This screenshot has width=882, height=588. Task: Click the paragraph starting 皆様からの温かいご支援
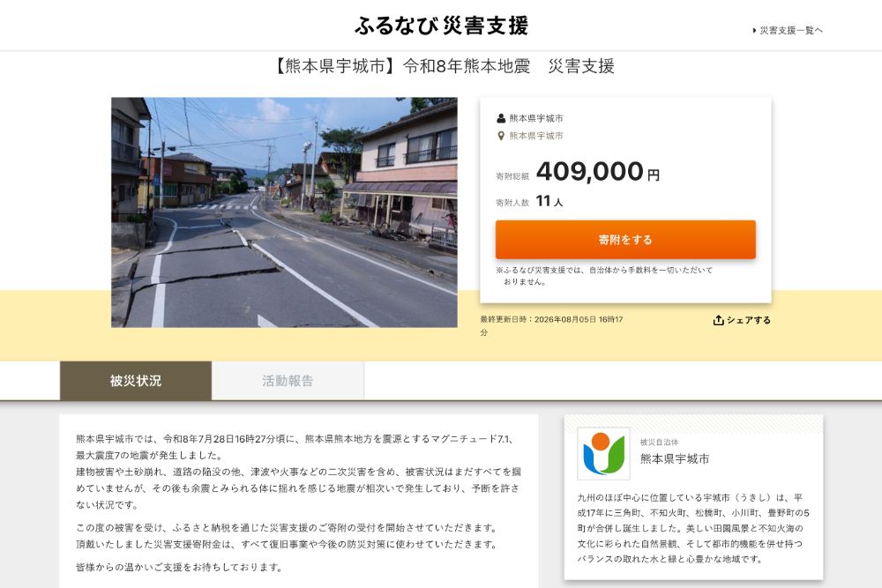click(x=179, y=567)
